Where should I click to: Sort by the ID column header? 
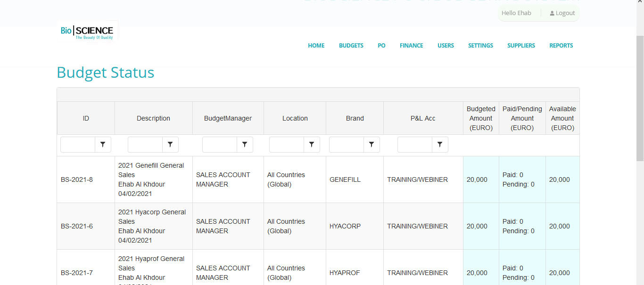click(86, 118)
